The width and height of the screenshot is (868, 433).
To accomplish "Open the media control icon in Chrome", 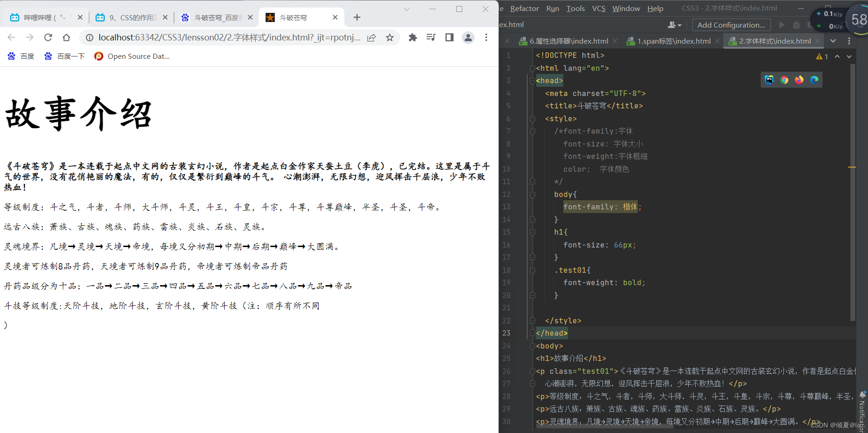I will pos(431,38).
